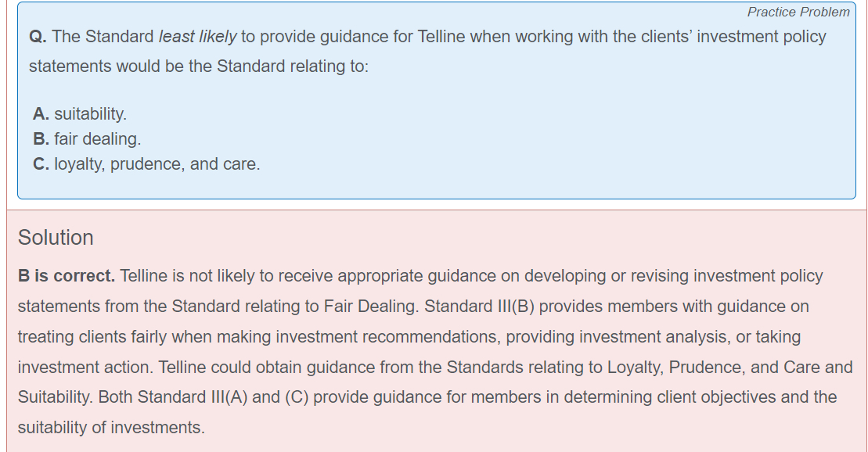Click the bold "Q." question marker
The width and height of the screenshot is (868, 452).
38,37
